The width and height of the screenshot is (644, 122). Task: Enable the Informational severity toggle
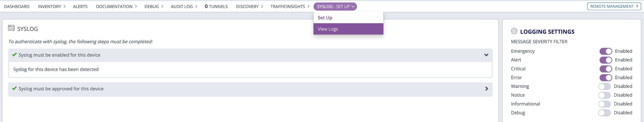click(604, 104)
